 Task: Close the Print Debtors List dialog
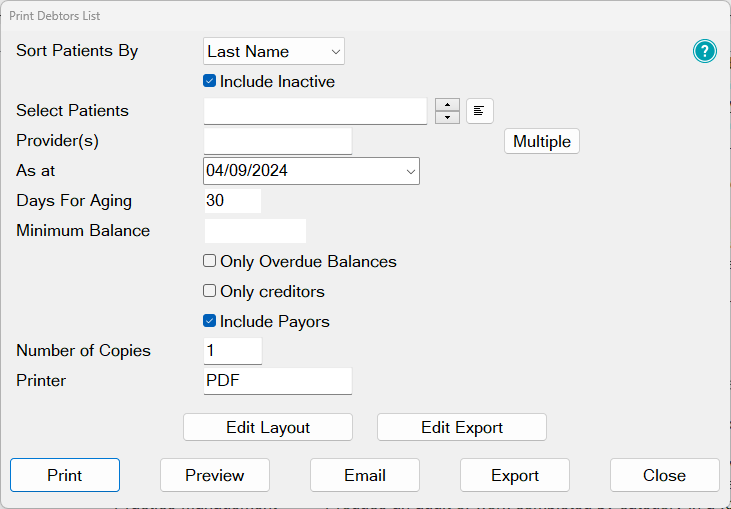pos(665,475)
